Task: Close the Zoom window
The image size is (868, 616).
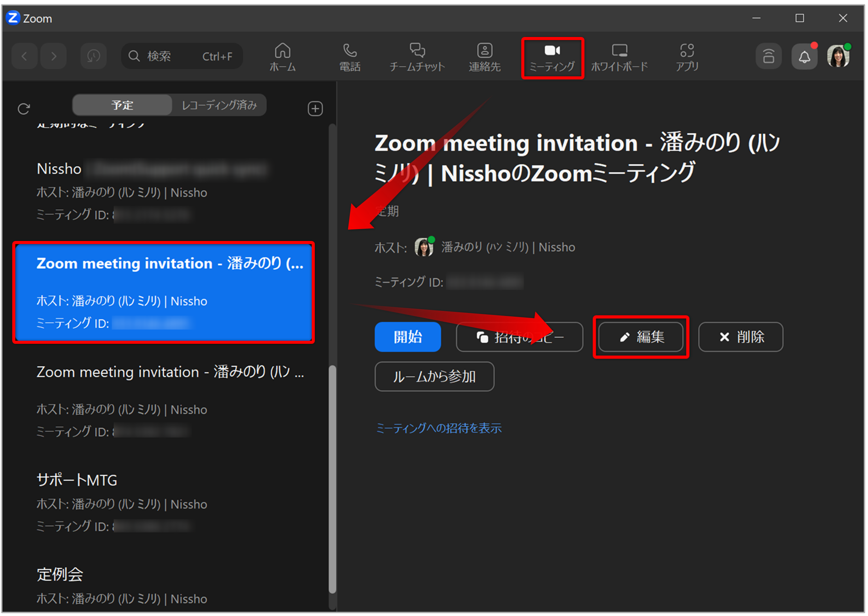Action: tap(843, 18)
